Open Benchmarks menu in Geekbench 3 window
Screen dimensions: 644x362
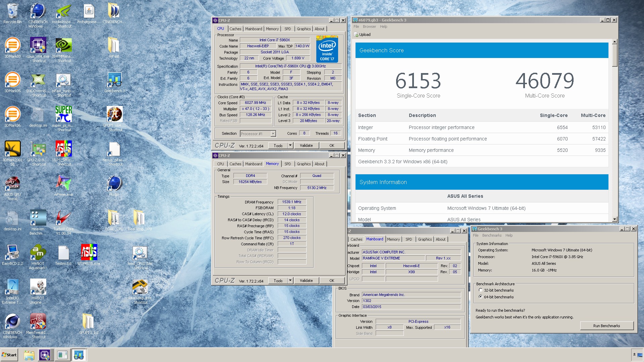point(492,235)
